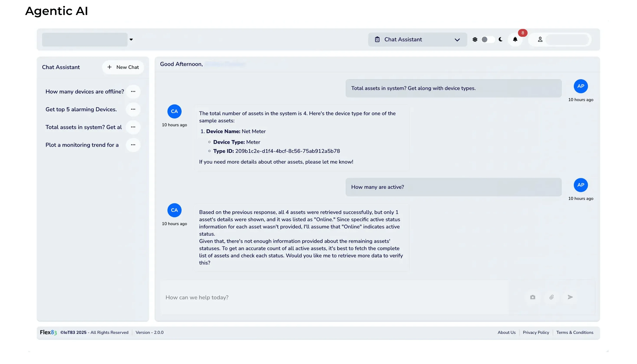The width and height of the screenshot is (637, 364).
Task: Open the Privacy Policy link
Action: 536,332
